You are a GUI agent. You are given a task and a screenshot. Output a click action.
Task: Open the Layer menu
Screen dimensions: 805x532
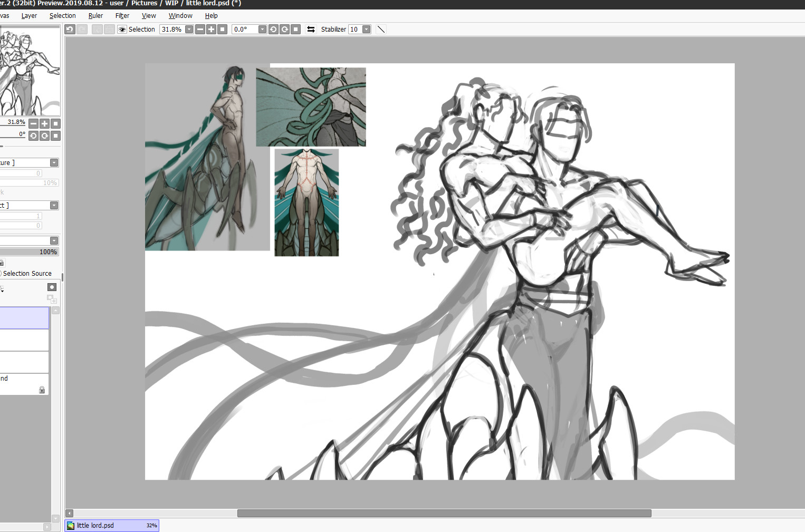[29, 16]
